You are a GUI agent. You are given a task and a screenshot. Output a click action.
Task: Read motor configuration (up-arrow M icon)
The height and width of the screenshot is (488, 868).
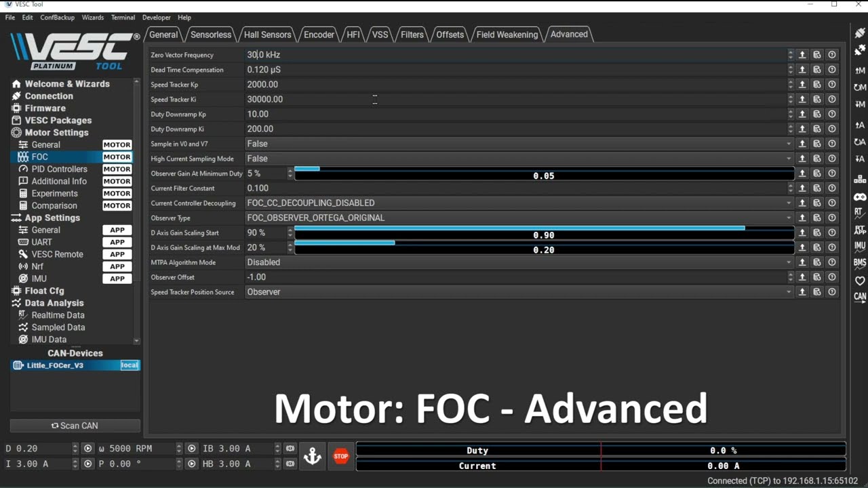pyautogui.click(x=860, y=70)
